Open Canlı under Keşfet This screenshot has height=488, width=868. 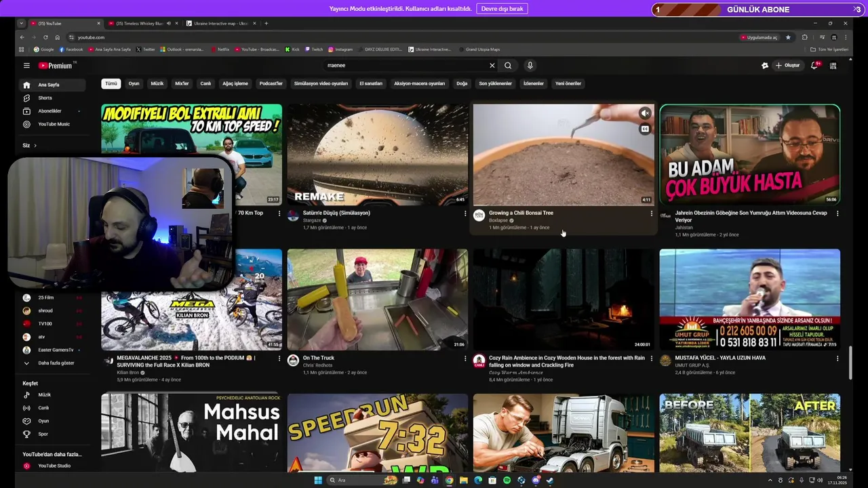52,408
